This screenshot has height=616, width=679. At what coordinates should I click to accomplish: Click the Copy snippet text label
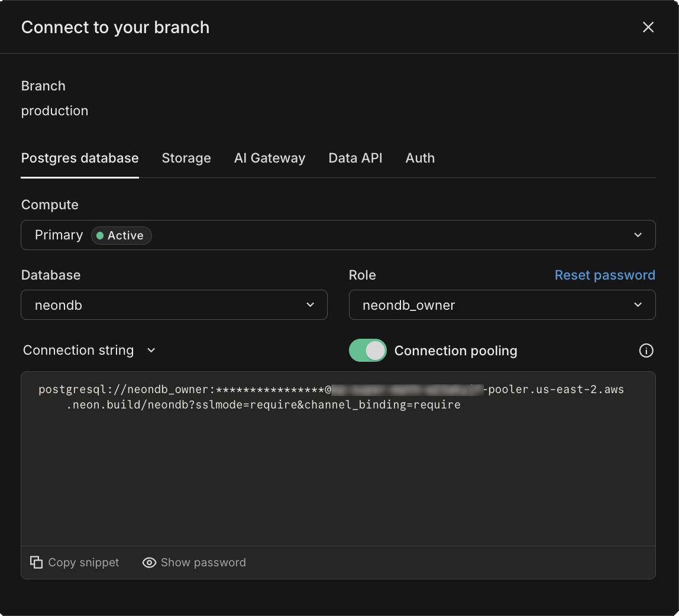coord(83,562)
